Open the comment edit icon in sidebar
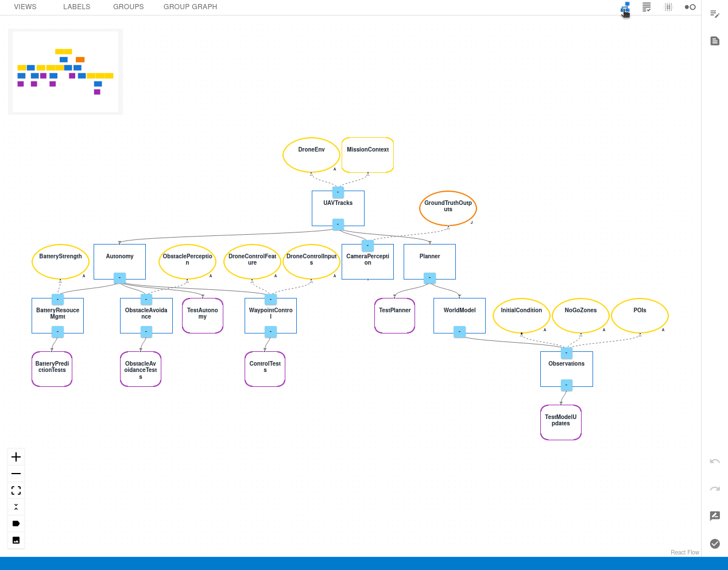Screen dimensions: 728x570 point(715,516)
